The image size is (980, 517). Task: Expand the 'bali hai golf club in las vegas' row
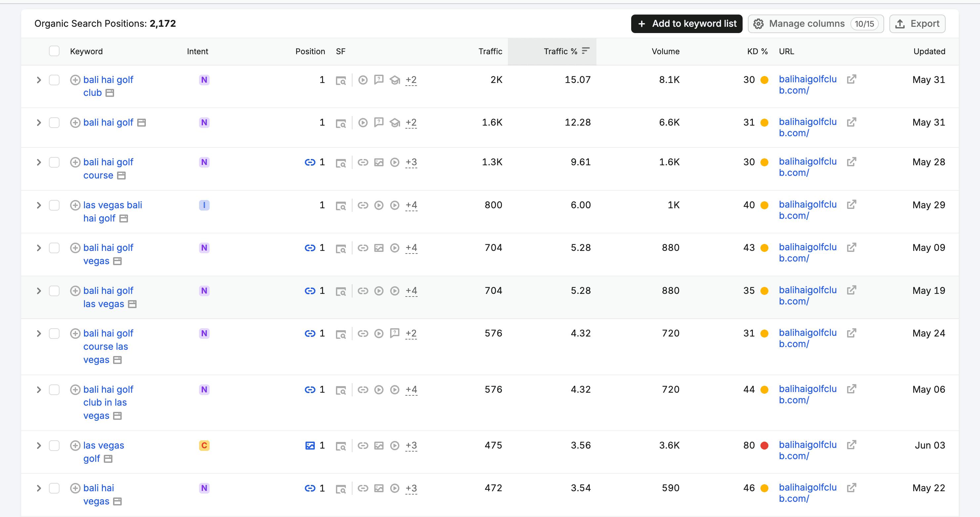click(x=38, y=390)
